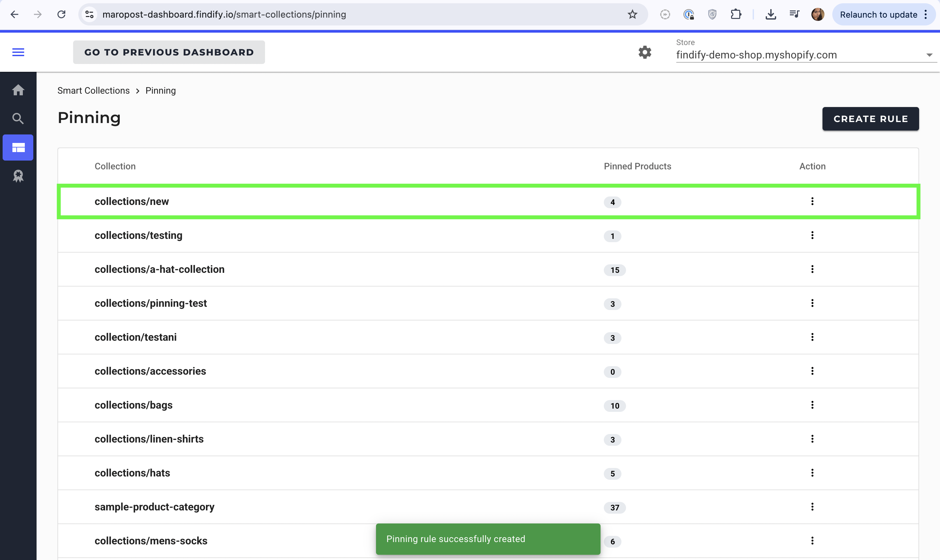Click the Pinned Products column header
This screenshot has width=940, height=560.
(x=637, y=166)
